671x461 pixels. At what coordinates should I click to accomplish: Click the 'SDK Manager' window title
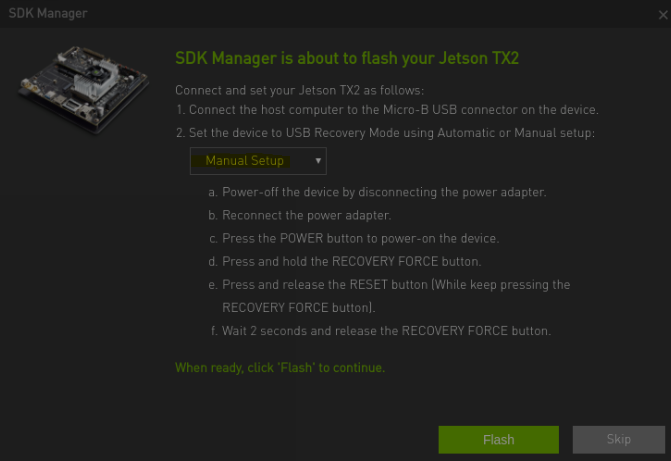[x=48, y=14]
